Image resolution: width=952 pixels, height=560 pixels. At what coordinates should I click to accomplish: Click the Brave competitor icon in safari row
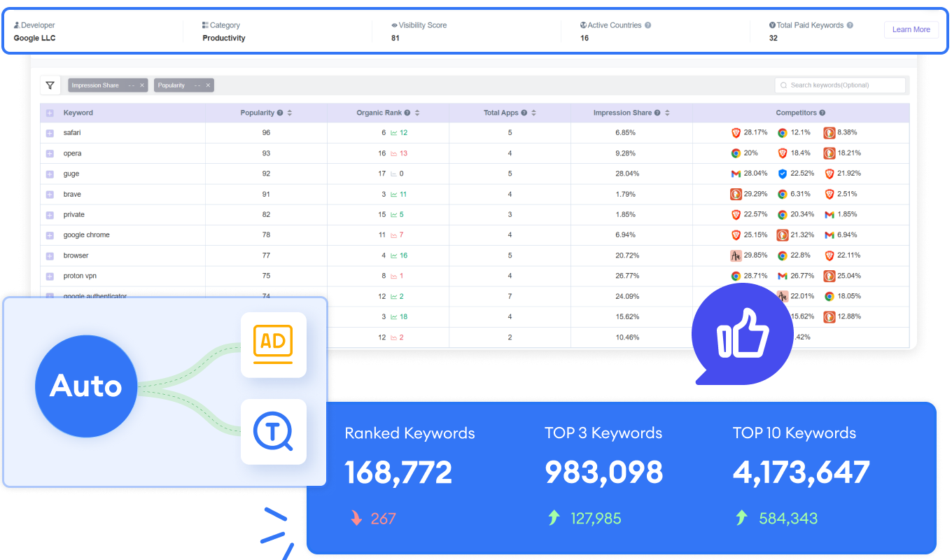[x=736, y=133]
